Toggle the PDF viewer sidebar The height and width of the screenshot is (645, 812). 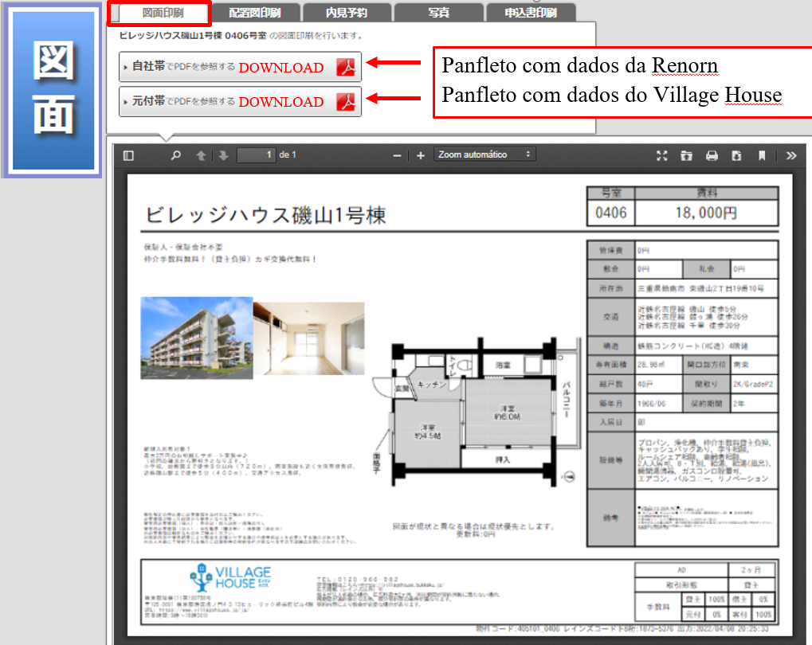(128, 155)
